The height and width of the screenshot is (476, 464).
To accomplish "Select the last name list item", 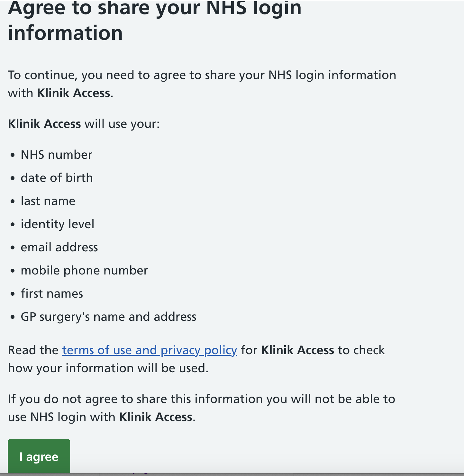I will (x=48, y=201).
